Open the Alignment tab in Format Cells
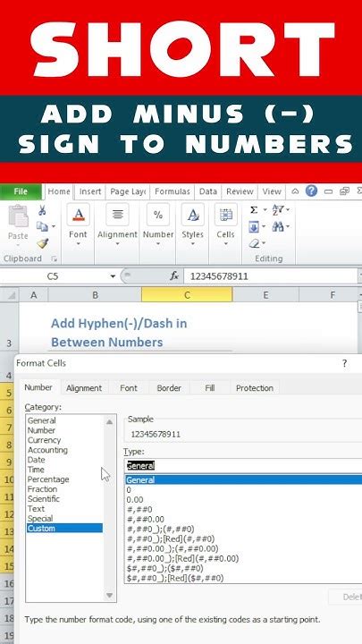This screenshot has width=362, height=644. tap(84, 388)
